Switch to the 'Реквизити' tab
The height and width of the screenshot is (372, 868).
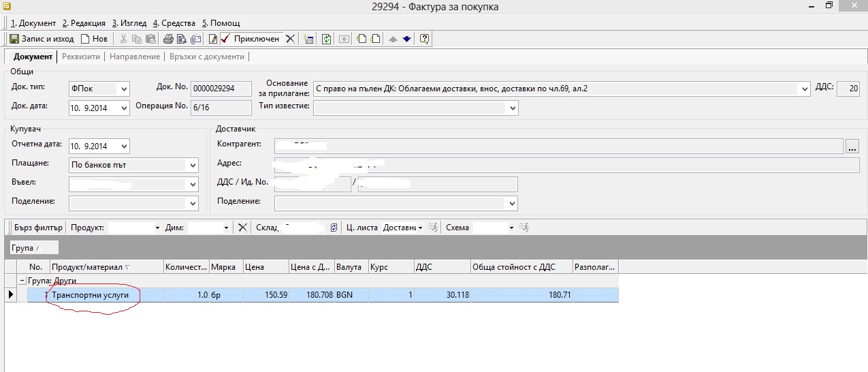click(x=81, y=57)
